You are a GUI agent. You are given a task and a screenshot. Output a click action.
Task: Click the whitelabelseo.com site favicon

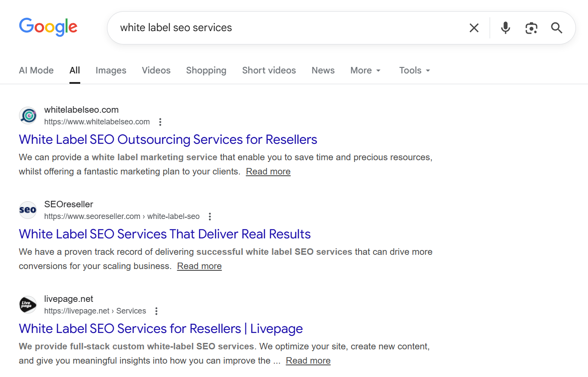(28, 115)
